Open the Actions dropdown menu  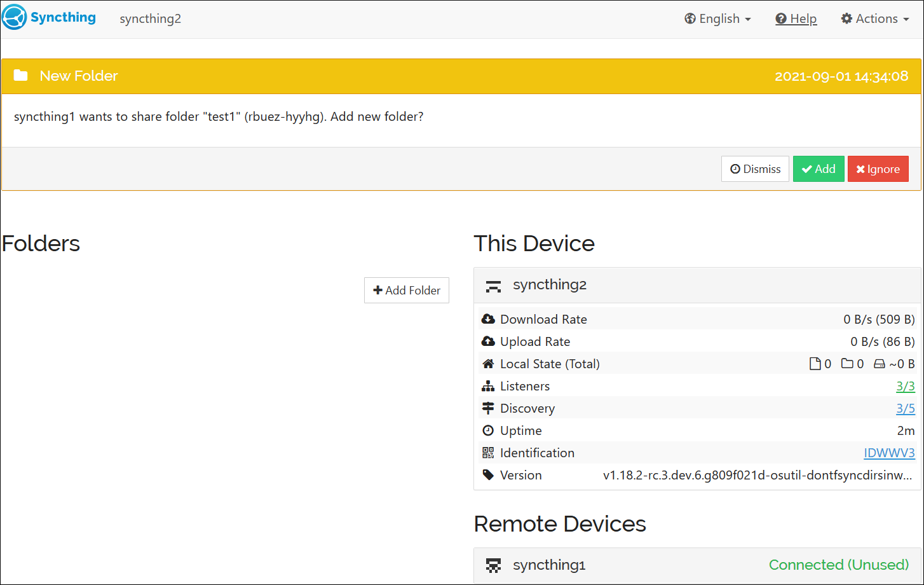click(x=874, y=18)
